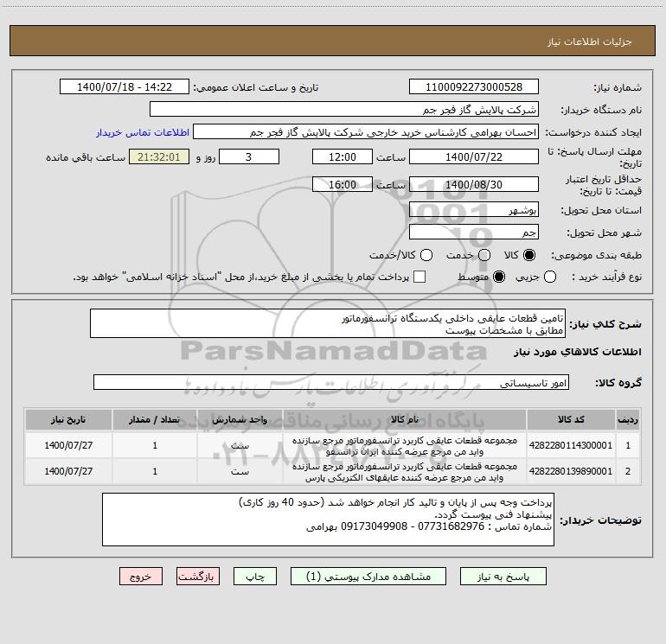Select the کالا radio button

coord(529,255)
